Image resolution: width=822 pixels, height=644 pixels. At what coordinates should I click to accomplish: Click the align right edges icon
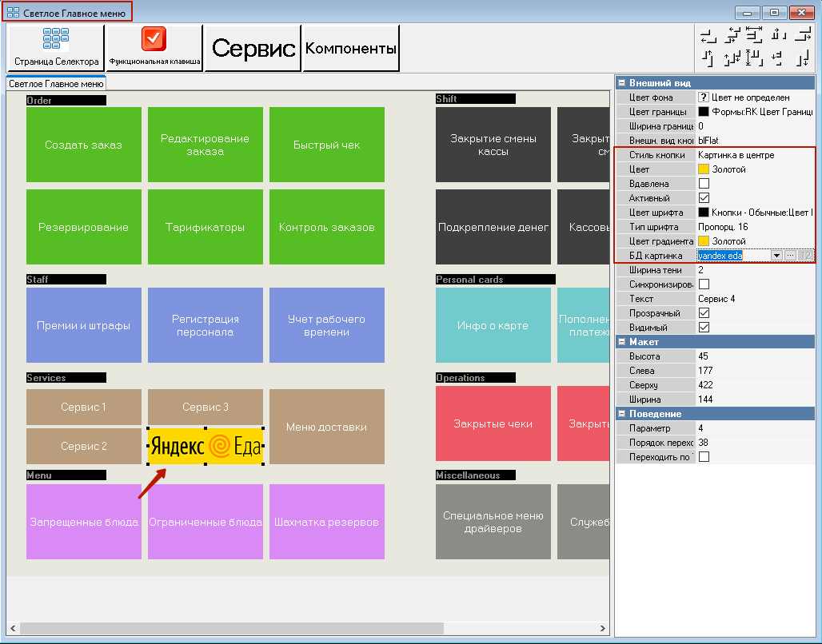pyautogui.click(x=802, y=36)
